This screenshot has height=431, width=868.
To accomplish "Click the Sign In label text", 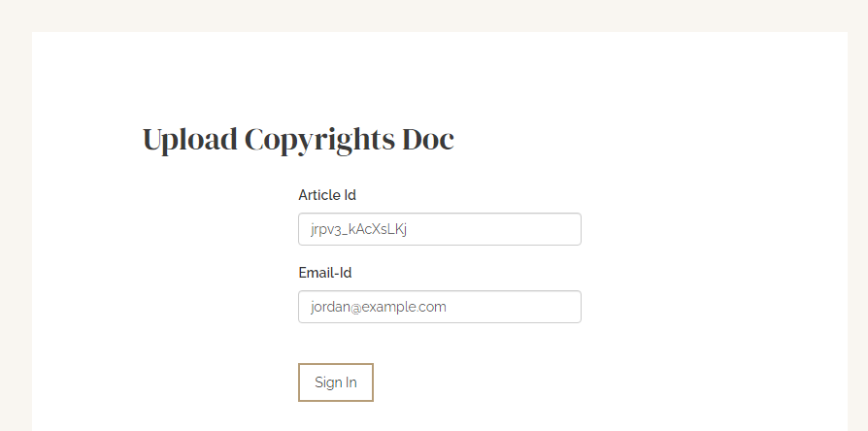I will coord(336,382).
